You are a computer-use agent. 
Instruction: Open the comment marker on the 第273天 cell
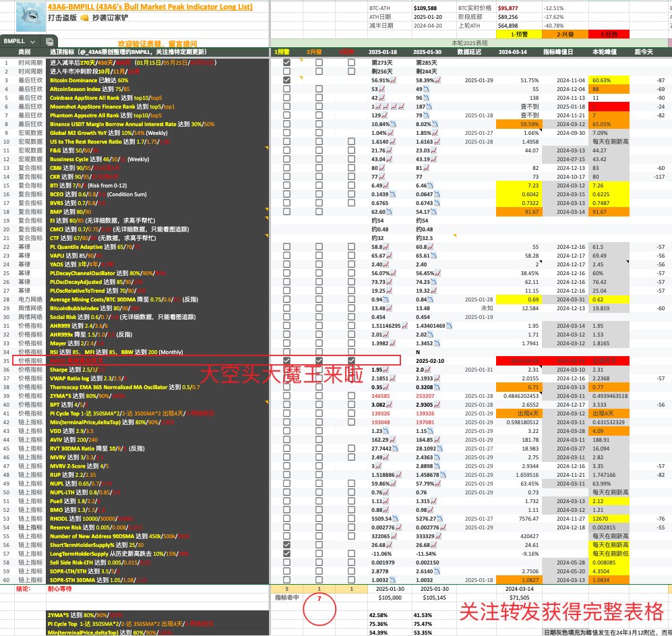click(301, 59)
